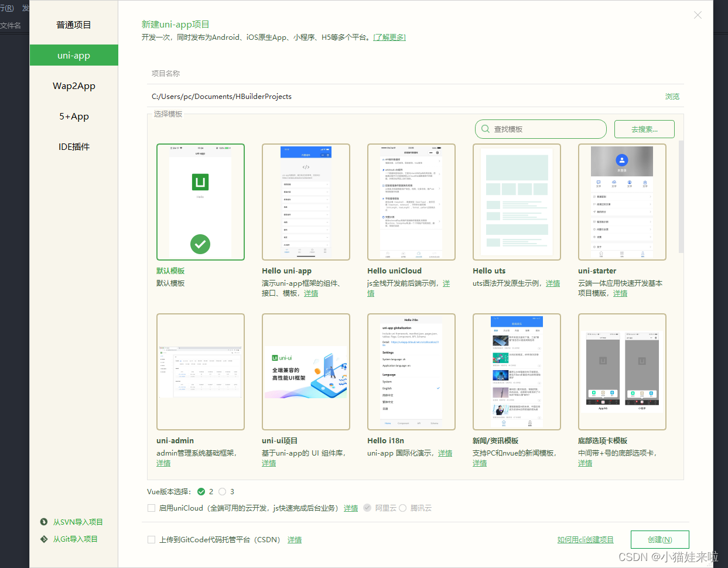Click the 了解更多 link
The width and height of the screenshot is (728, 568).
(389, 37)
